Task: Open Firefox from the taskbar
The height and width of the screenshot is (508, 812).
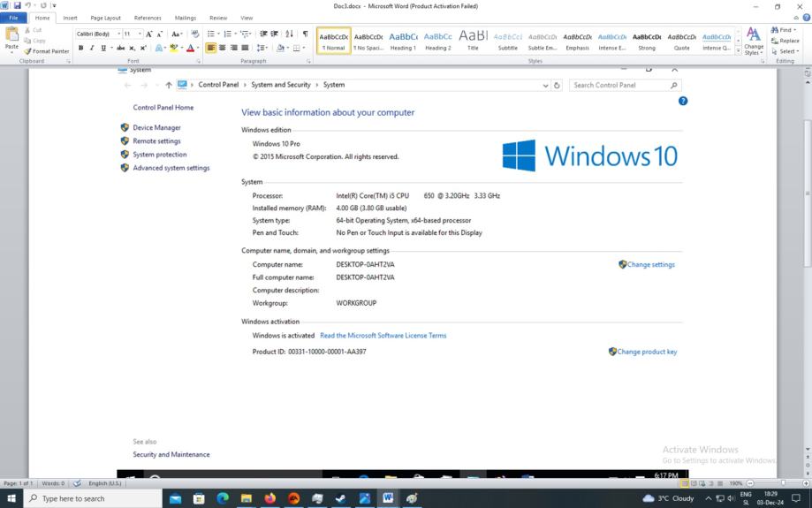Action: (x=269, y=498)
